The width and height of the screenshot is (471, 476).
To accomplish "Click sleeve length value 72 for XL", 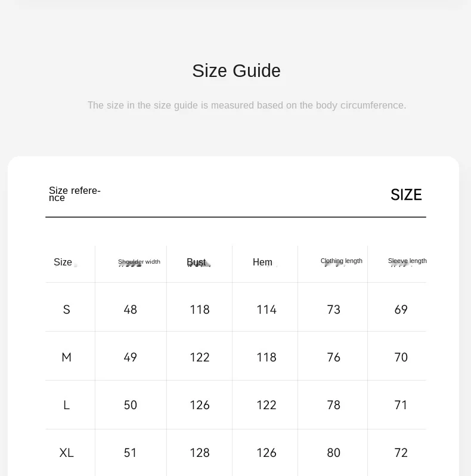I will [x=401, y=453].
